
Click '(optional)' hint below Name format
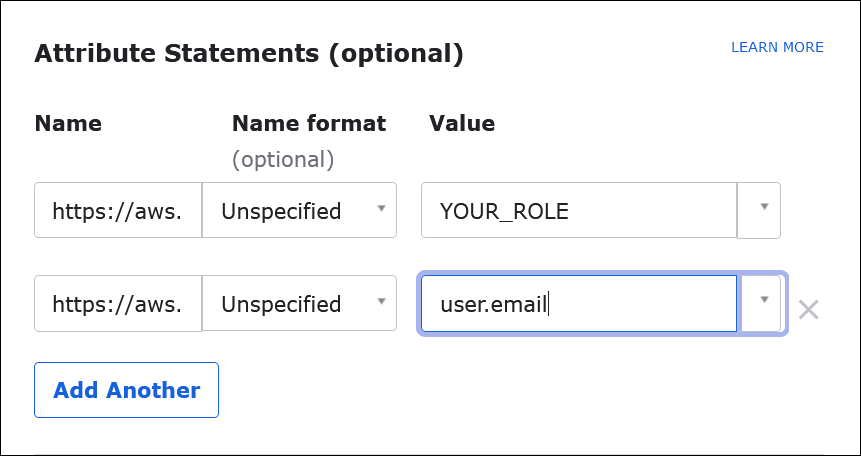tap(283, 159)
